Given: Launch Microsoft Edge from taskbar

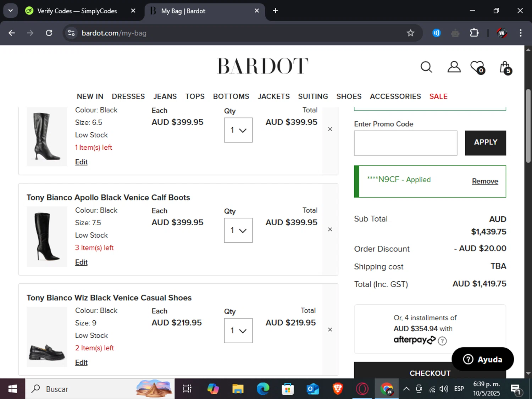Looking at the screenshot, I should click(x=263, y=389).
